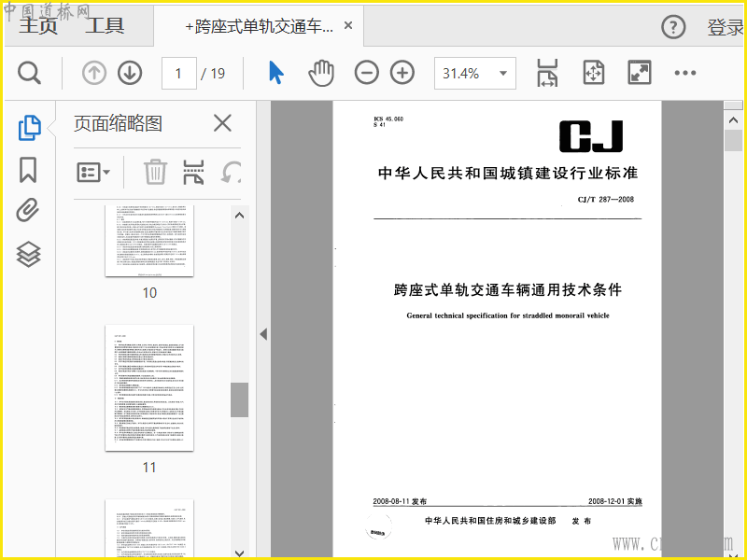Zoom in with plus button
This screenshot has height=560, width=747.
click(402, 73)
